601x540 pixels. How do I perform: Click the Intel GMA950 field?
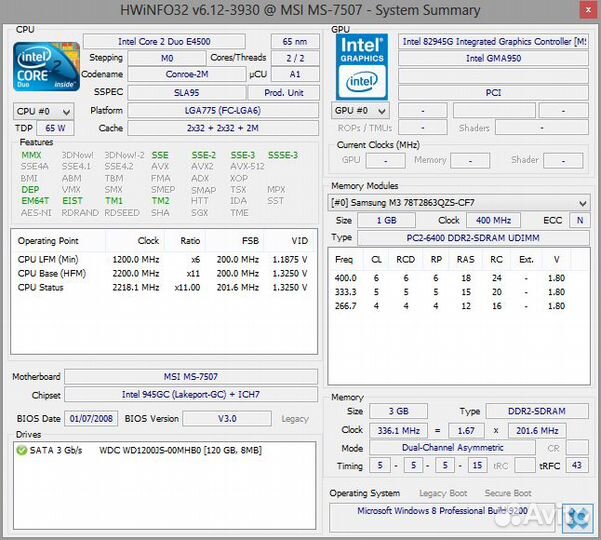(493, 58)
